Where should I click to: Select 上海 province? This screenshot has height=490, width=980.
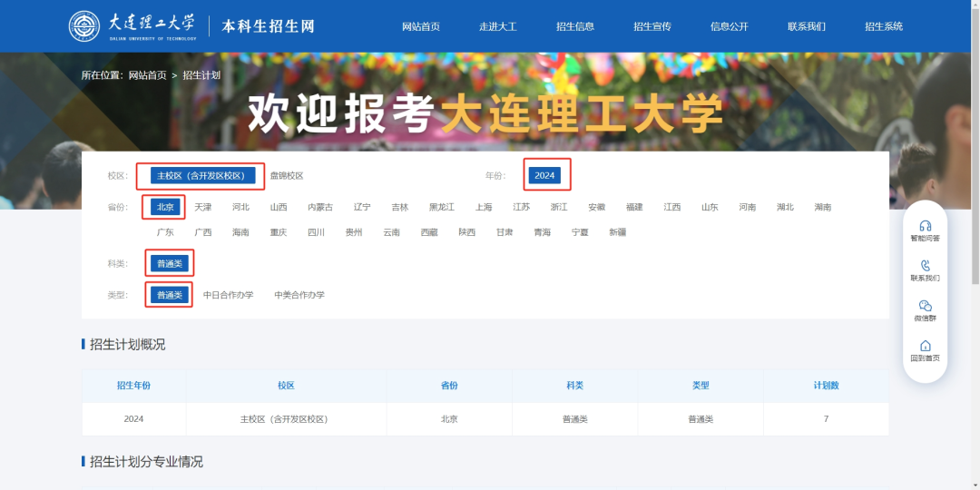483,207
